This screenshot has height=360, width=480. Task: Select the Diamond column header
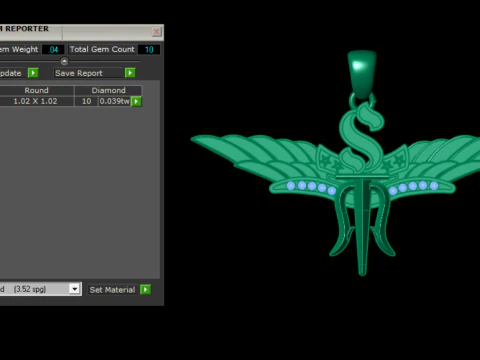[108, 90]
